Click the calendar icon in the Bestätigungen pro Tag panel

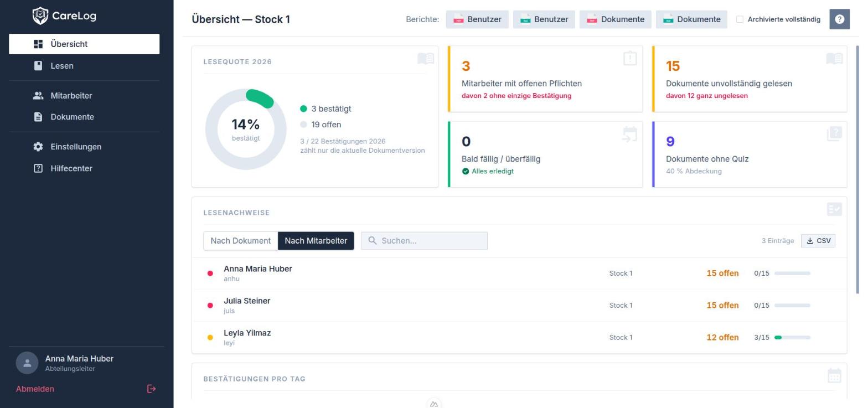click(834, 376)
